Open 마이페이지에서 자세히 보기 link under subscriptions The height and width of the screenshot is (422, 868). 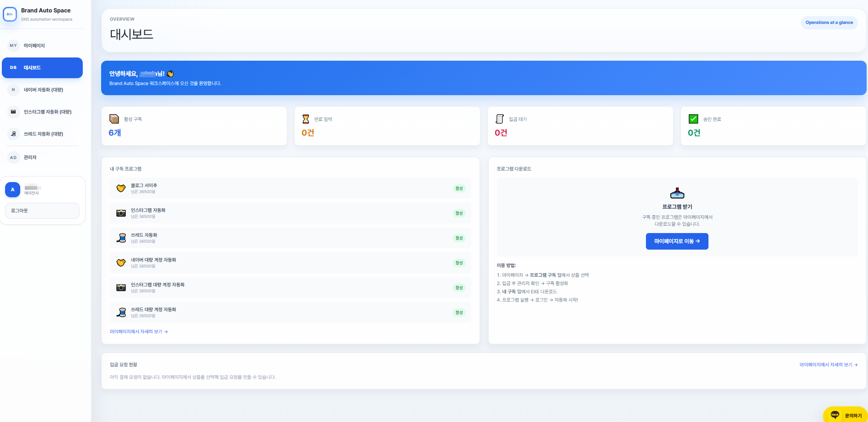(139, 332)
